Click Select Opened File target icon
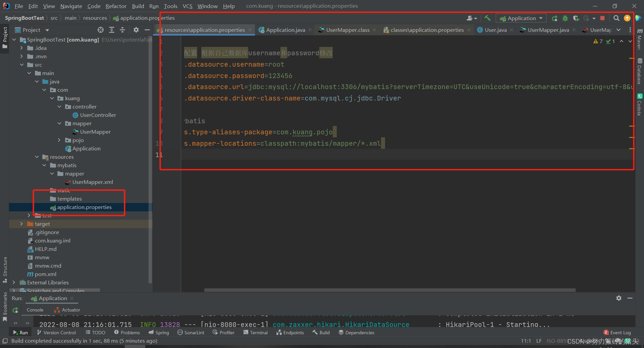 101,30
